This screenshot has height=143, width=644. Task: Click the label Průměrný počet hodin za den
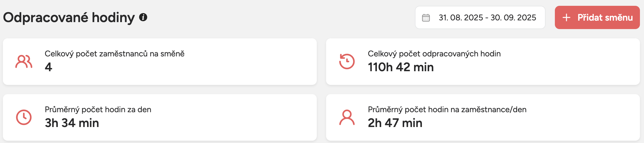[x=98, y=110]
